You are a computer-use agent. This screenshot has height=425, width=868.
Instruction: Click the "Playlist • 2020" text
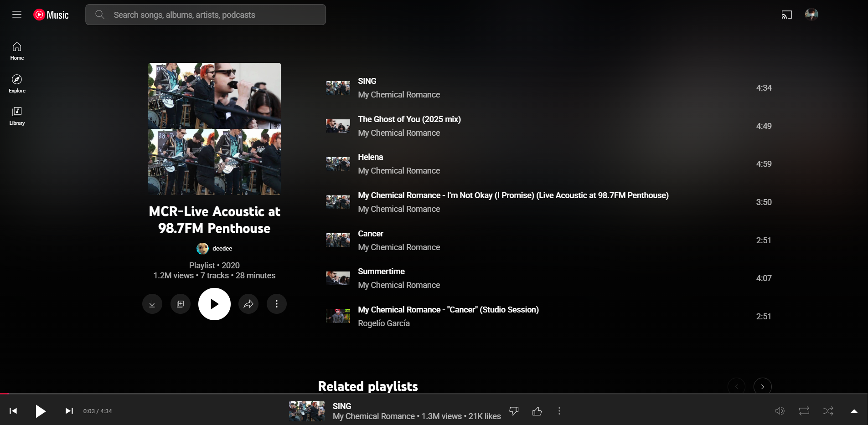click(x=214, y=266)
